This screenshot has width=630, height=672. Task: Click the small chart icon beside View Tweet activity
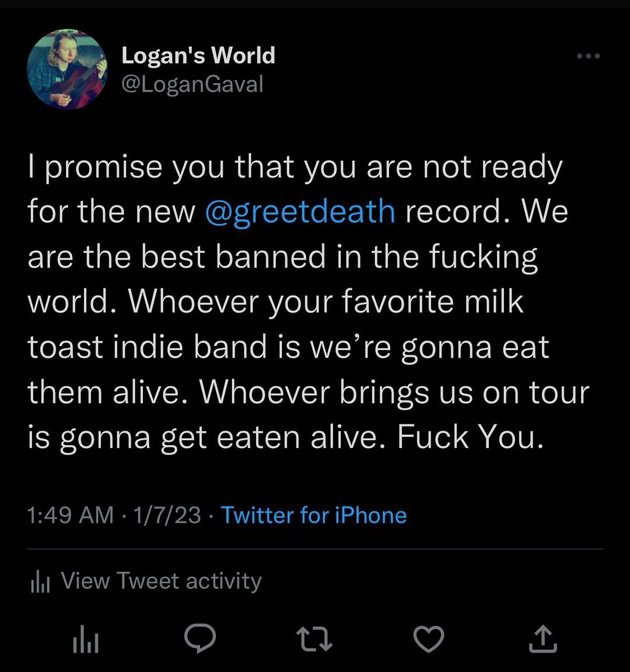pyautogui.click(x=40, y=582)
